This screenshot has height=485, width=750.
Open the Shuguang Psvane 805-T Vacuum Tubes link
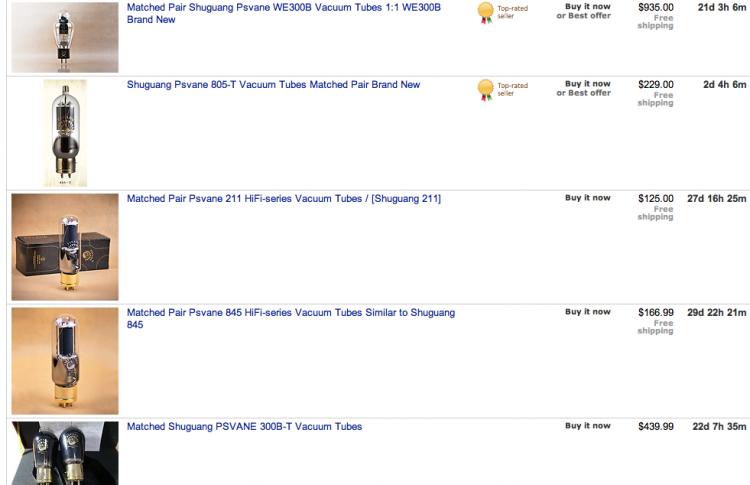[x=273, y=85]
